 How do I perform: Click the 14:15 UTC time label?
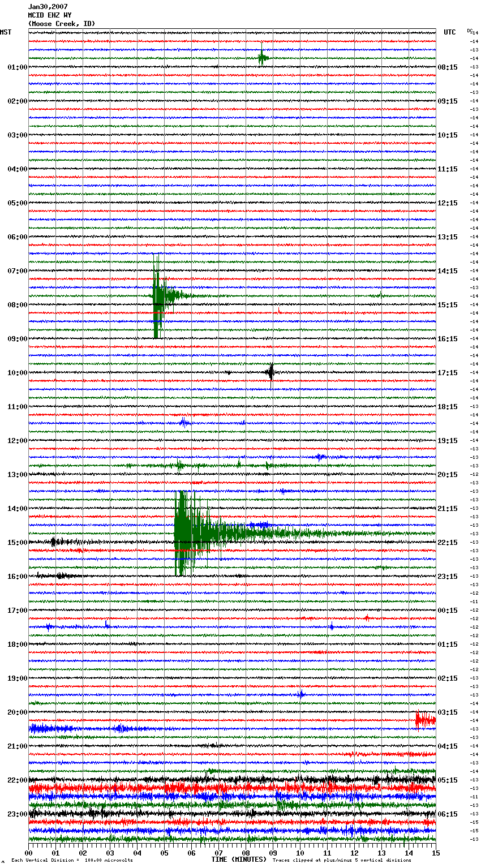[448, 271]
